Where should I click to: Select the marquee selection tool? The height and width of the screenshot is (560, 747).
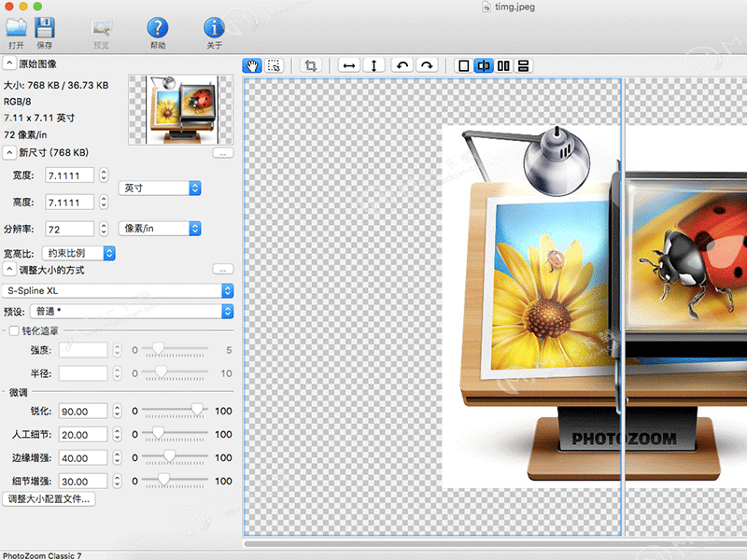[274, 65]
